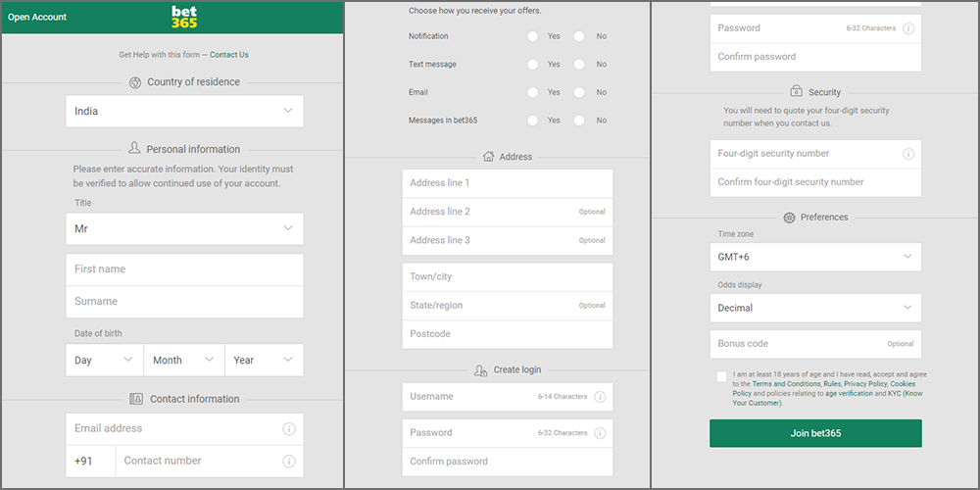The image size is (980, 490).
Task: Click the person icon by Personal information
Action: pos(133,148)
